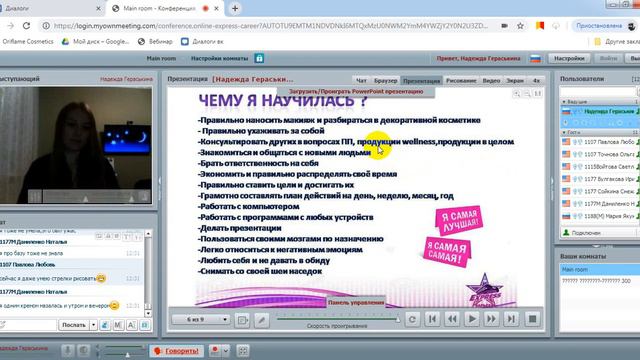Change language via Russian flag icon
Image resolution: width=640 pixels, height=360 pixels.
pyautogui.click(x=536, y=58)
